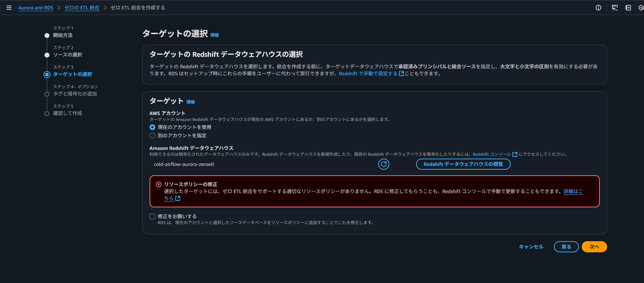Select step 3 ターゲットの選択
Screen dimensions: 644x283
[73, 74]
